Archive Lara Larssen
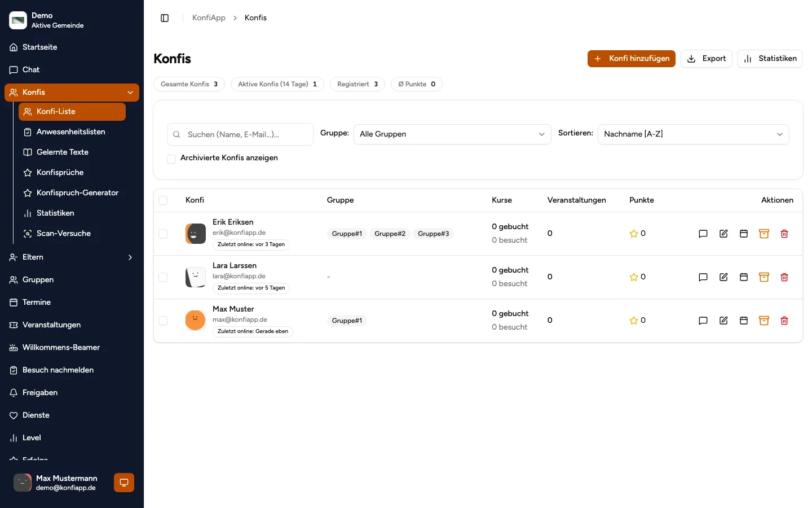This screenshot has height=508, width=812. (x=764, y=277)
